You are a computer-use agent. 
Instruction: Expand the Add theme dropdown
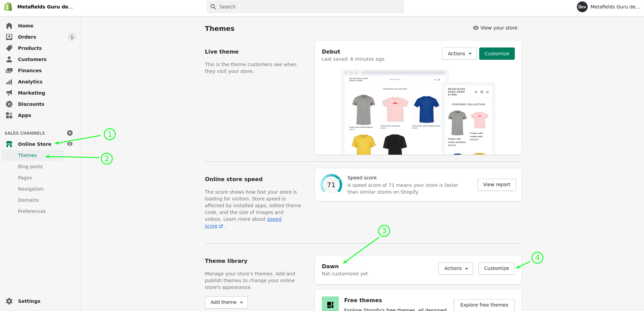point(226,303)
